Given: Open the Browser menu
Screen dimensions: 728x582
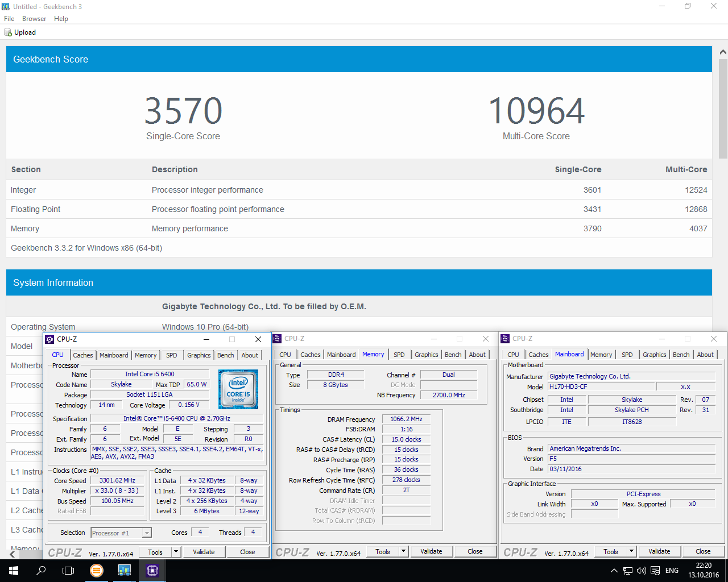Looking at the screenshot, I should coord(34,19).
